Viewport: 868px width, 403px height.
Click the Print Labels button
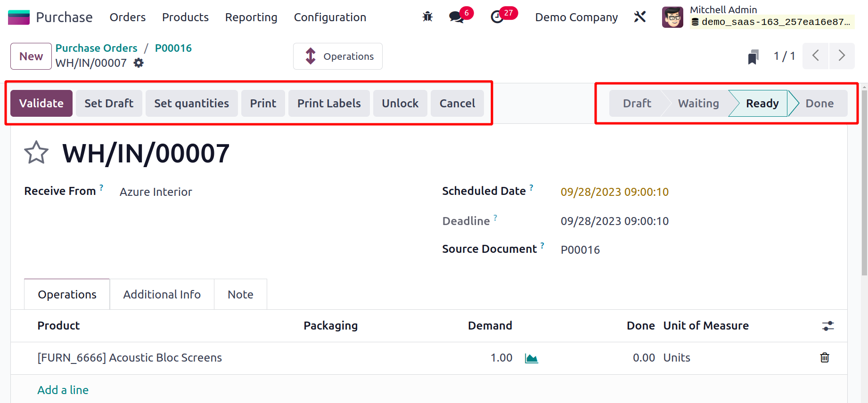point(329,104)
